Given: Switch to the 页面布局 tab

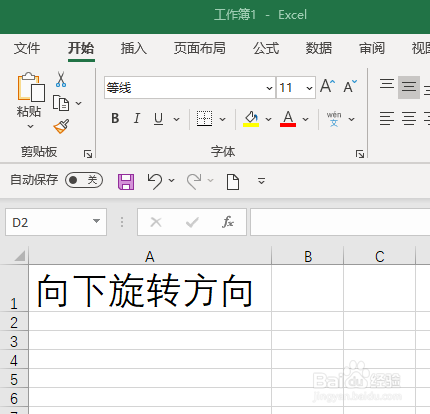Looking at the screenshot, I should [200, 48].
